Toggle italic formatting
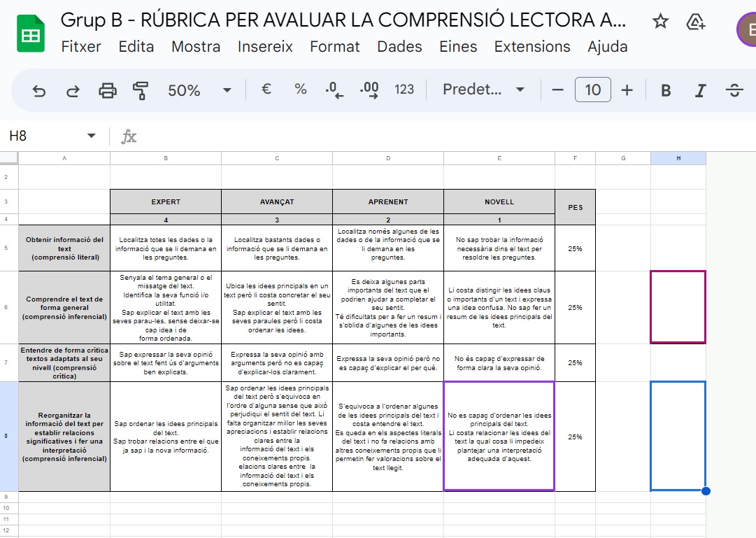This screenshot has width=756, height=538. [700, 90]
